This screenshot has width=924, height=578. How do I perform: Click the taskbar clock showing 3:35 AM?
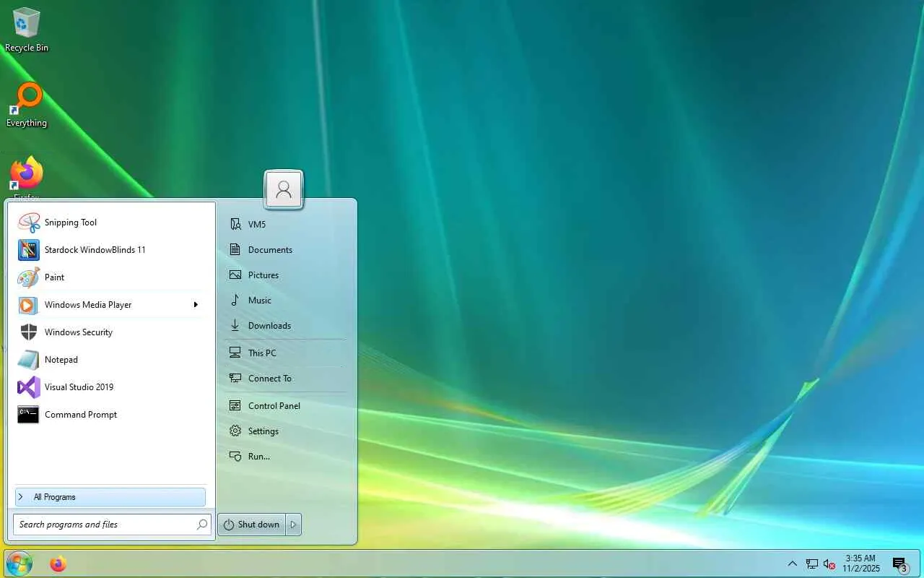tap(861, 564)
